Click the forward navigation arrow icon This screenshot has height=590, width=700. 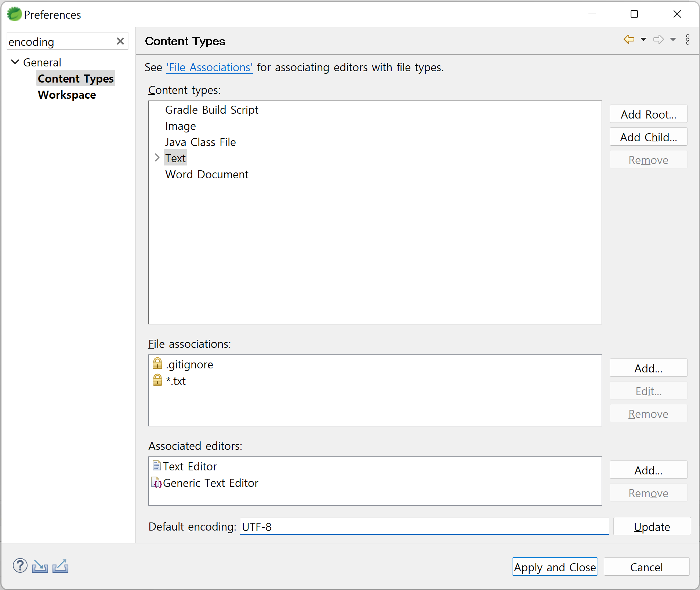(659, 39)
